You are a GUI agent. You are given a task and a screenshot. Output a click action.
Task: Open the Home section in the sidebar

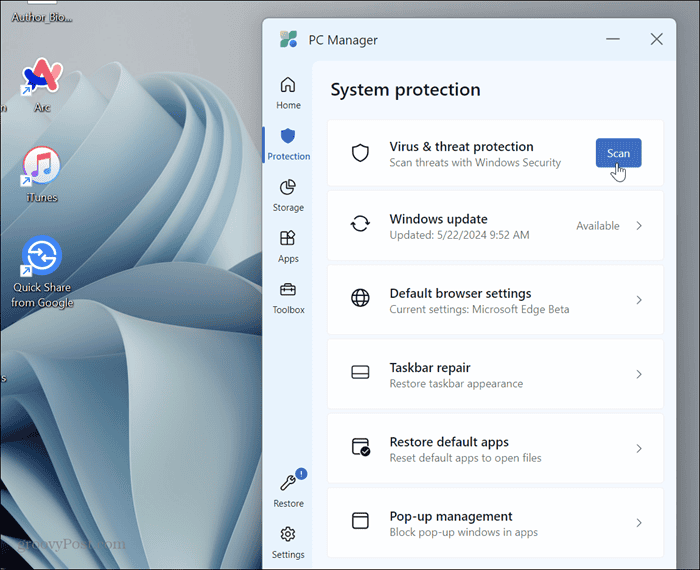point(288,93)
